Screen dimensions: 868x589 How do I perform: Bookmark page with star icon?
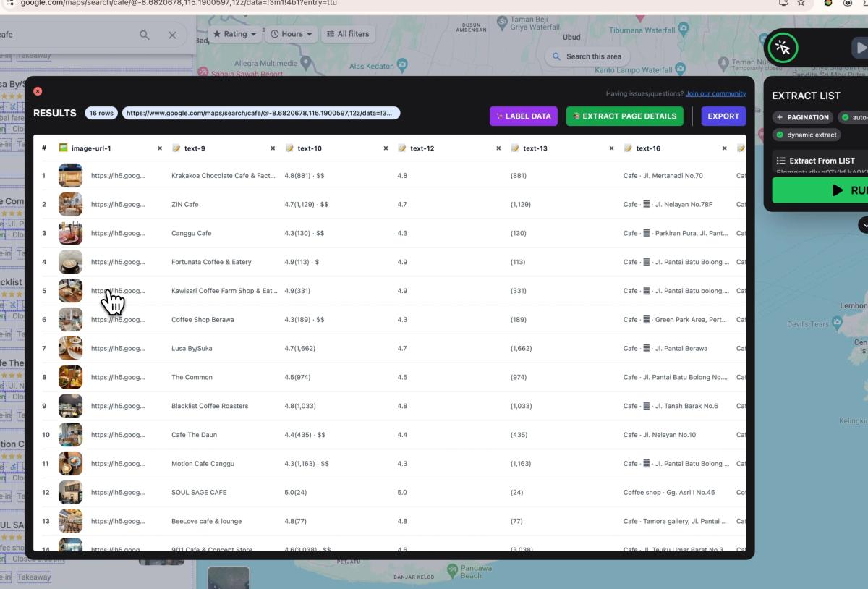click(801, 3)
